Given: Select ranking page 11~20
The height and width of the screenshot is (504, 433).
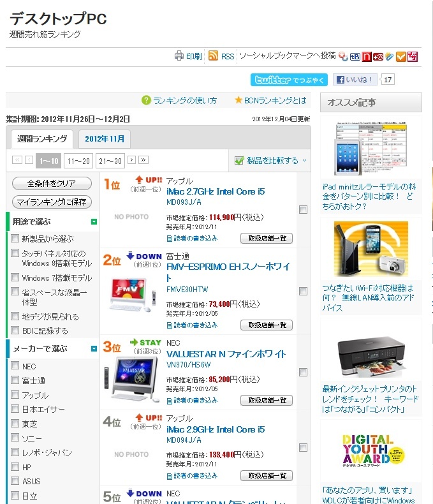Looking at the screenshot, I should click(78, 161).
